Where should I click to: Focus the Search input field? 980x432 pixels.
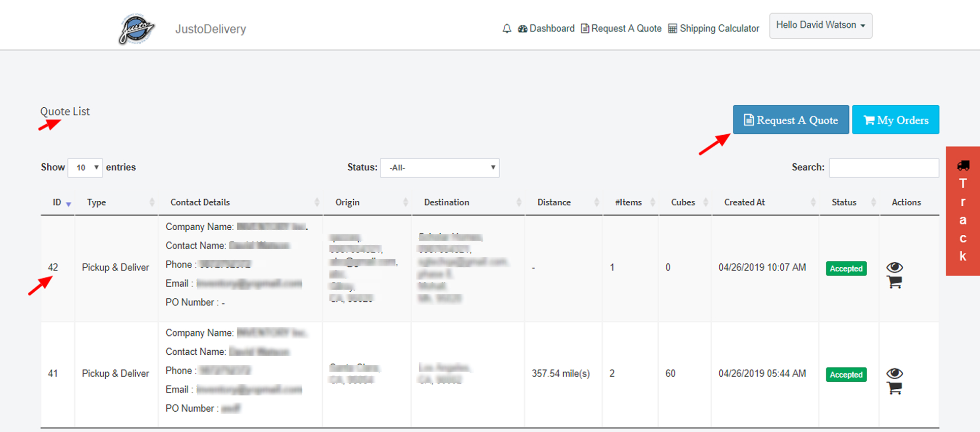pyautogui.click(x=883, y=168)
